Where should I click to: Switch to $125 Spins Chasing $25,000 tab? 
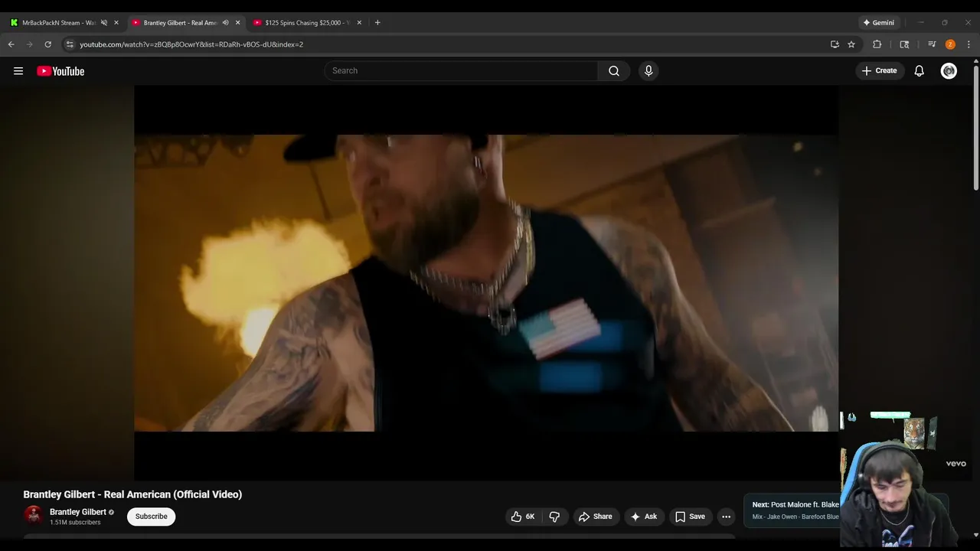(x=306, y=22)
